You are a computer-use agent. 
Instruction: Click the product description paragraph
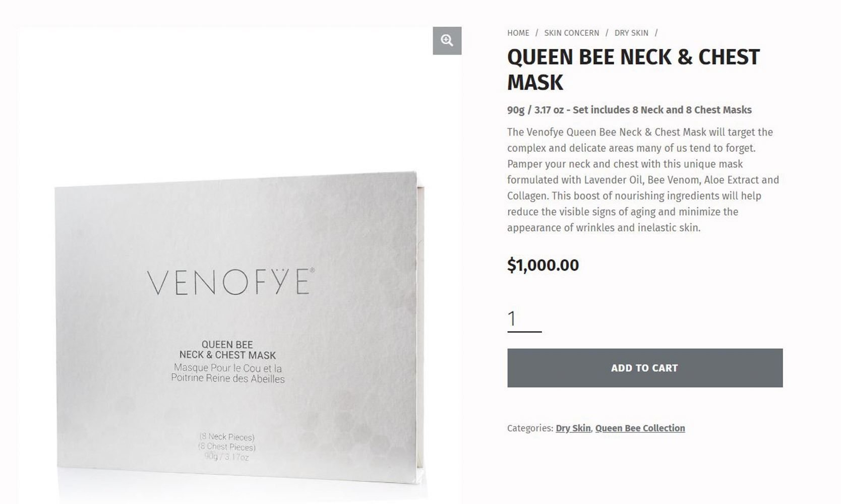[643, 180]
